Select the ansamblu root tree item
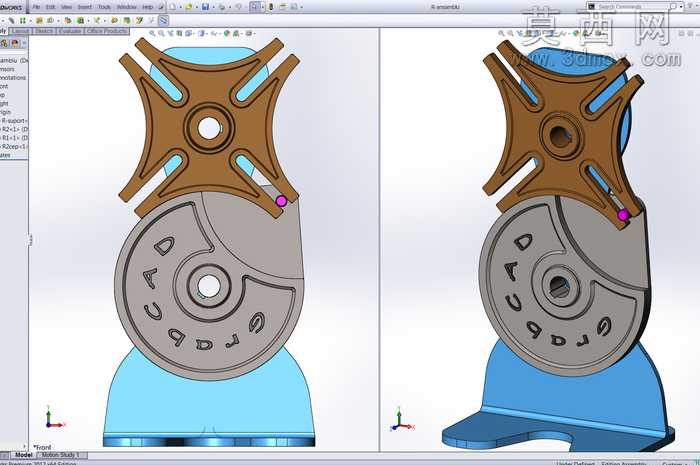The height and width of the screenshot is (465, 700). click(x=14, y=60)
